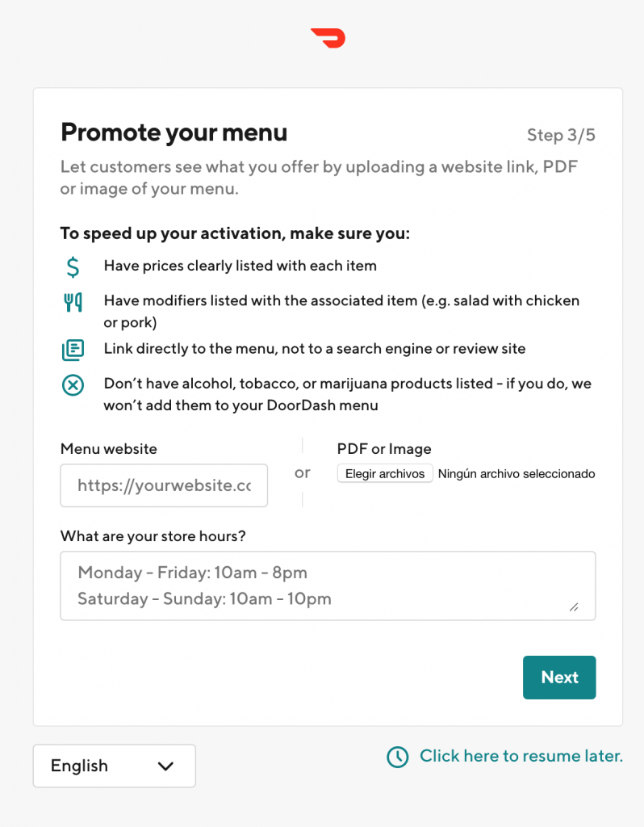644x827 pixels.
Task: Click the DoorDash logo at top
Action: (328, 37)
